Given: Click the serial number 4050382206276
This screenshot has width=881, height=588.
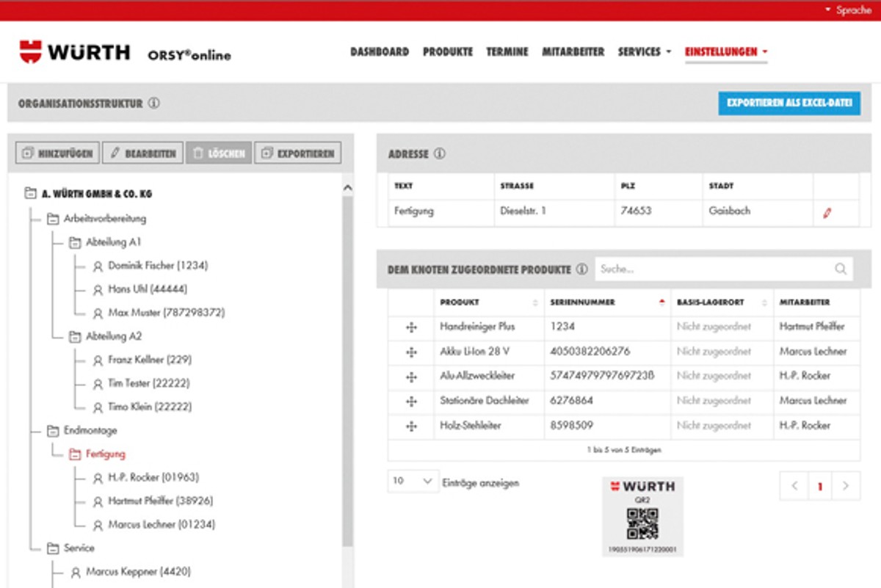Looking at the screenshot, I should tap(590, 352).
